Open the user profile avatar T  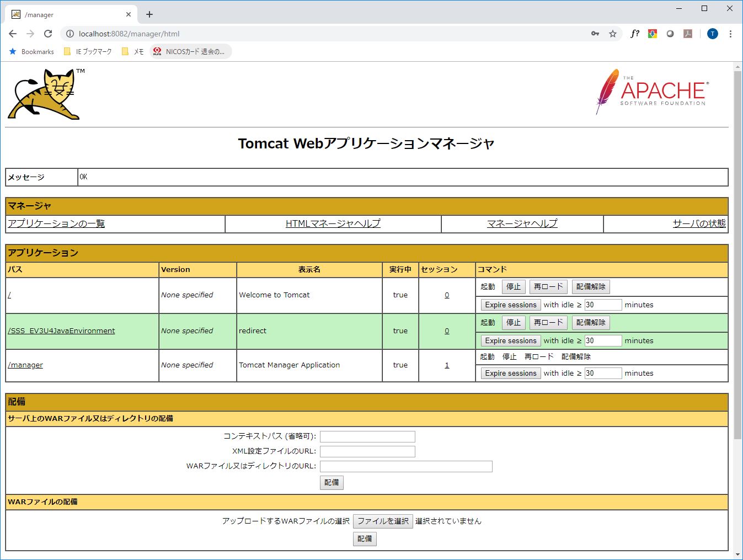[713, 34]
